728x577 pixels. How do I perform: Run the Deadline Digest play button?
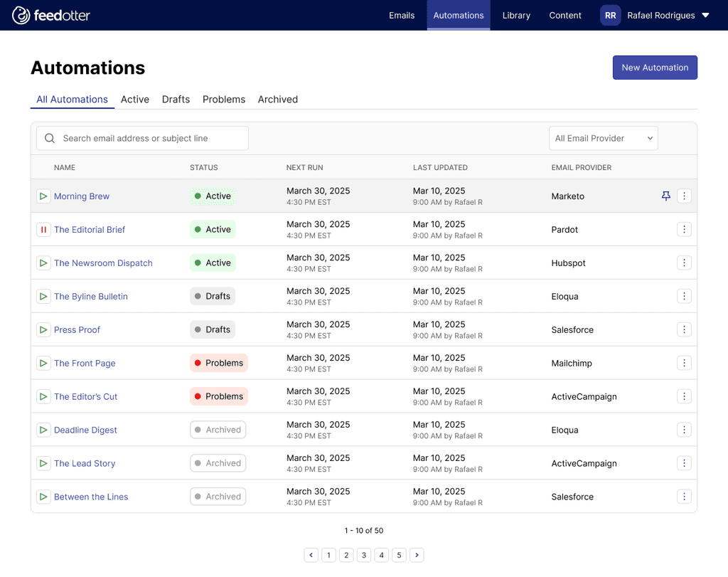[x=43, y=430]
